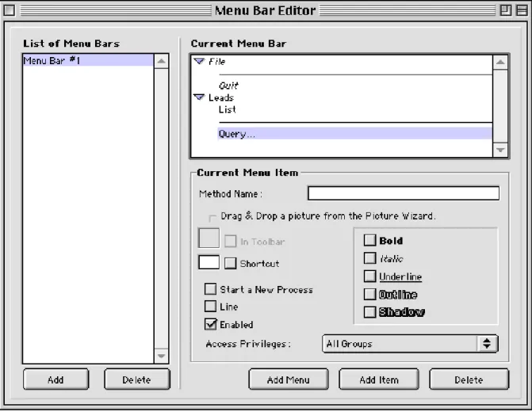The width and height of the screenshot is (532, 412).
Task: Collapse the Leads menu disclosure triangle
Action: pos(199,97)
